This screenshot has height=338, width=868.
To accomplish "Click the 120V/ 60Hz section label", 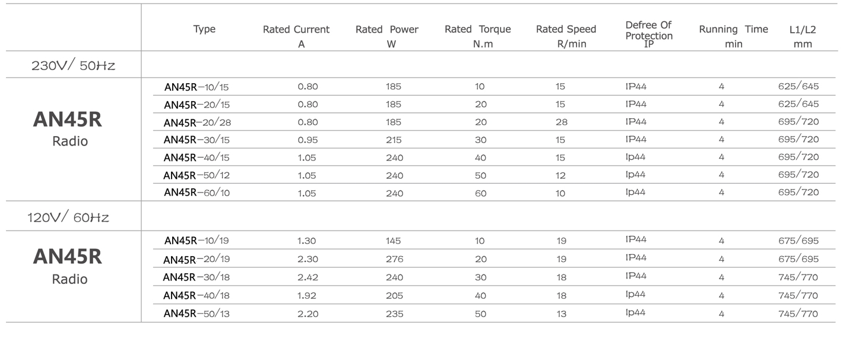I will tap(68, 217).
